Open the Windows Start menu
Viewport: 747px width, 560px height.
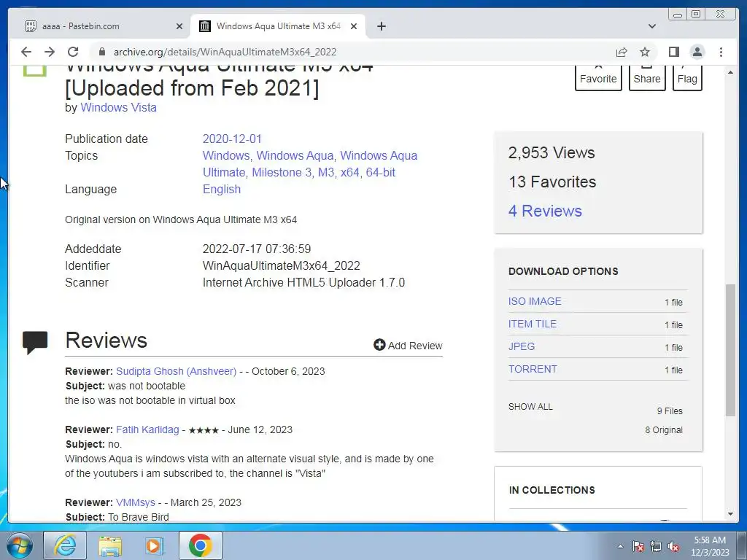(x=20, y=545)
